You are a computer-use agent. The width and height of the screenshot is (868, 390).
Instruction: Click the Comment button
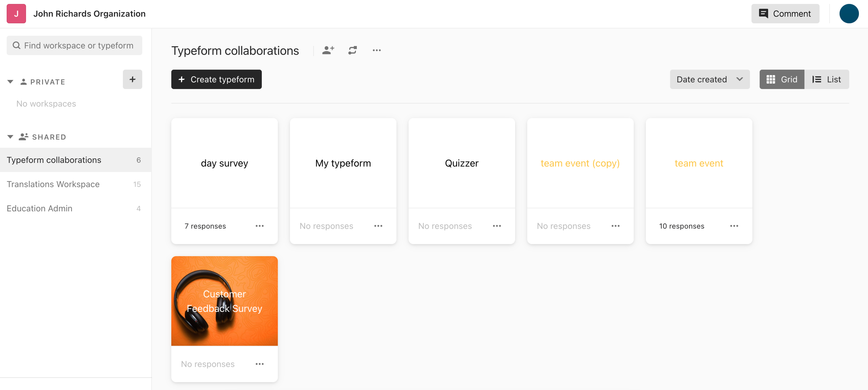pos(785,13)
